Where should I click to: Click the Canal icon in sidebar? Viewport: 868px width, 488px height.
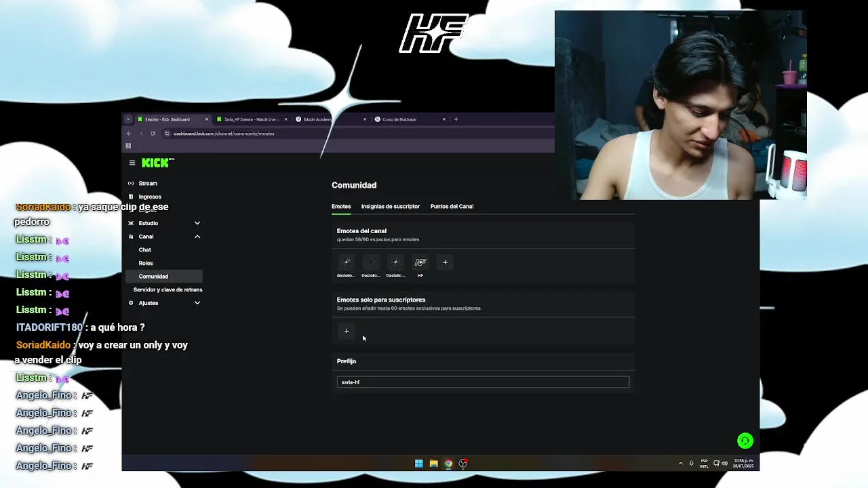(131, 237)
